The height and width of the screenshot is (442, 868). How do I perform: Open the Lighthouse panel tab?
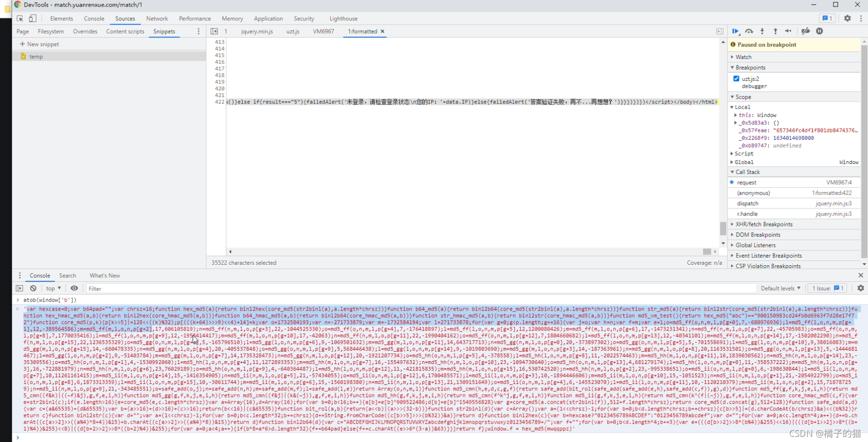pos(343,18)
